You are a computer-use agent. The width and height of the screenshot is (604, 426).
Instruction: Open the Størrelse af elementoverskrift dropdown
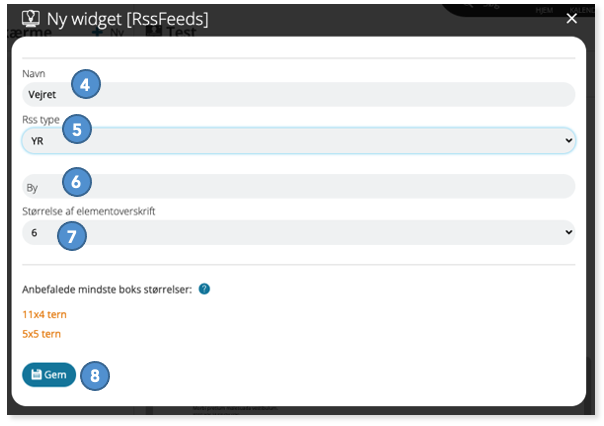299,232
